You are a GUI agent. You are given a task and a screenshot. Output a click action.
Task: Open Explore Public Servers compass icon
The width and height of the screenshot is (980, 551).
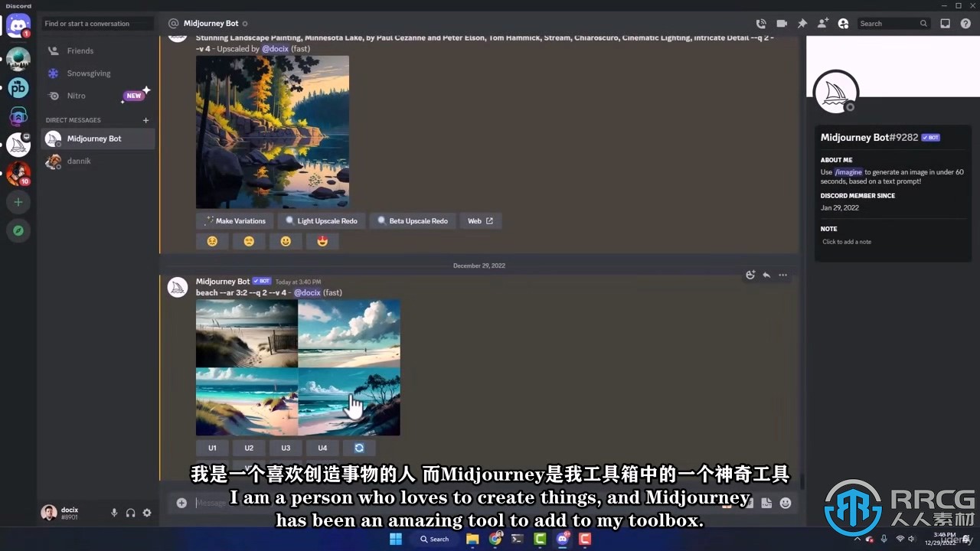click(18, 230)
